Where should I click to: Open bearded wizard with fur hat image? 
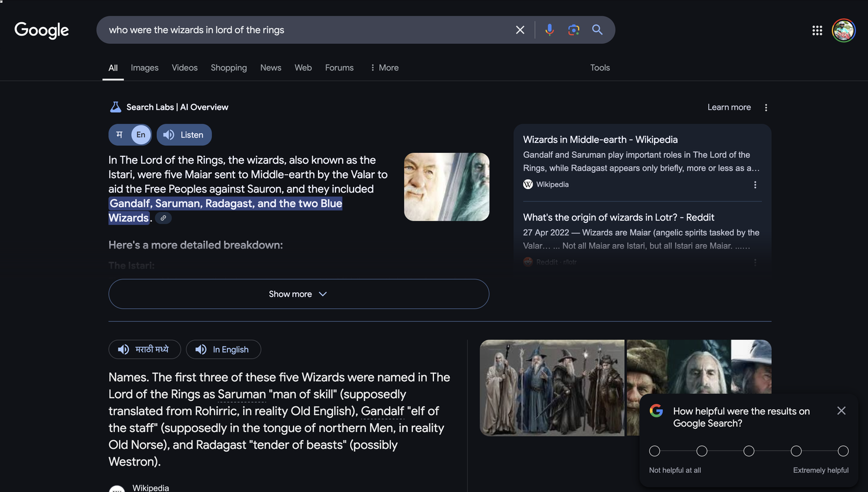647,388
